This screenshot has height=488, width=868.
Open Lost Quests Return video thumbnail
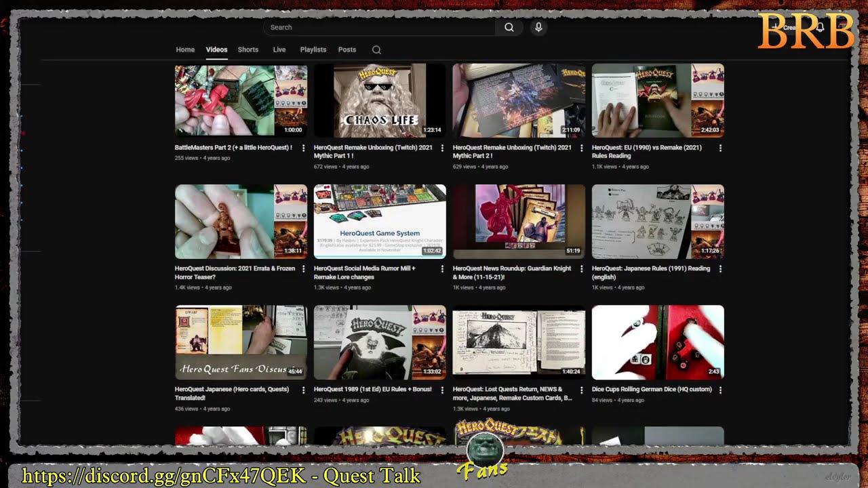point(519,342)
